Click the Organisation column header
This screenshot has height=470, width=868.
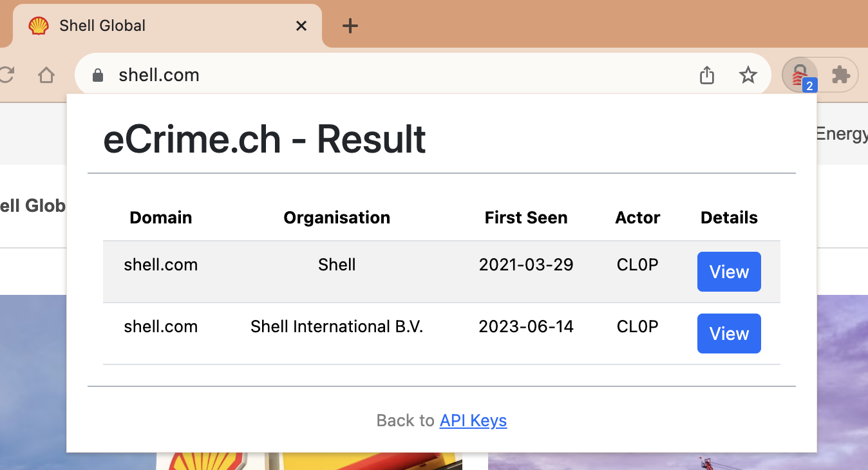[337, 218]
